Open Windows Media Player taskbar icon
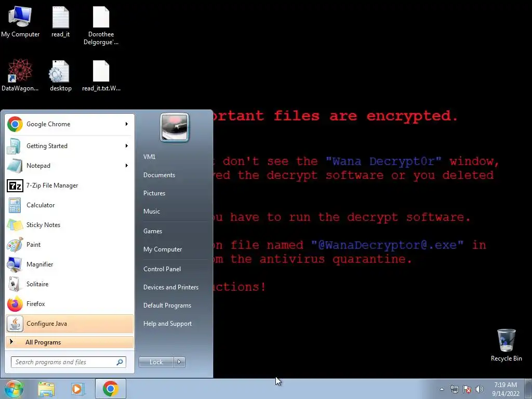Viewport: 532px width, 399px height. click(x=78, y=389)
